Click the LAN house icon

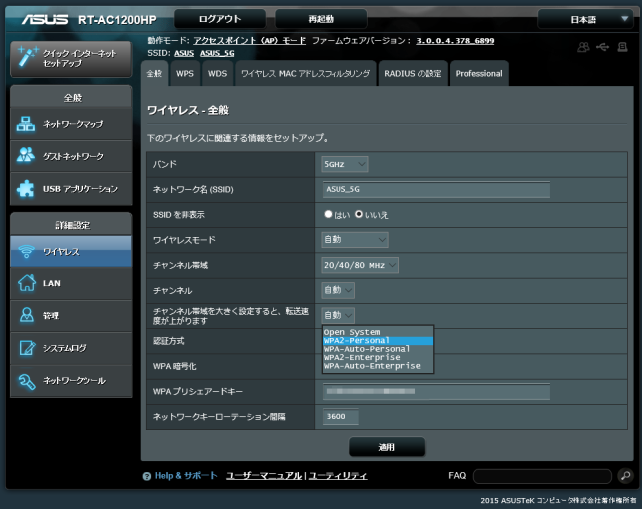tap(27, 283)
